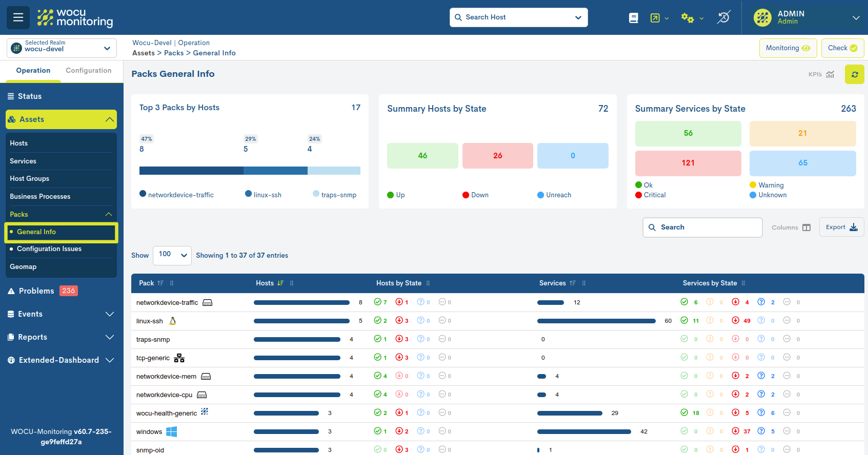The image size is (868, 455).
Task: Click the red 121 Critical services tile
Action: [688, 163]
